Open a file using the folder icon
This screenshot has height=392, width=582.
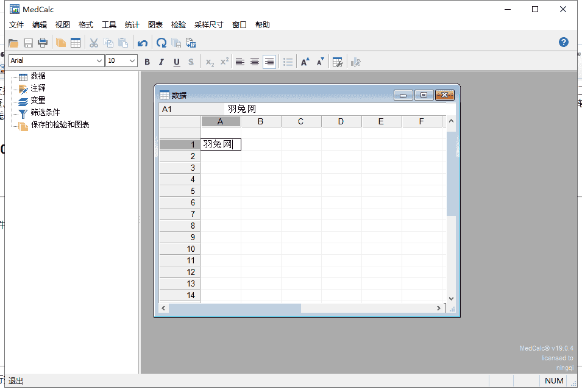(x=13, y=42)
